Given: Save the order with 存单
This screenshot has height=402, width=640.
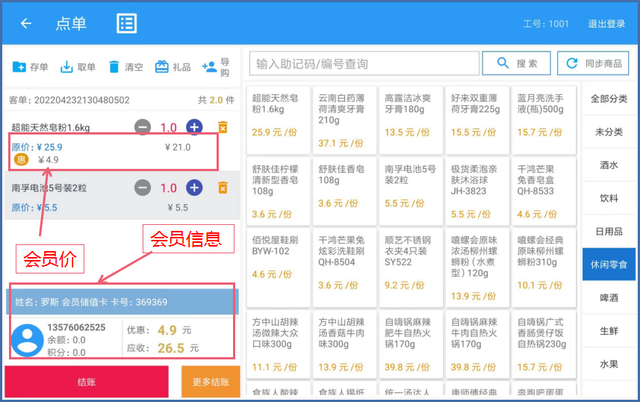Looking at the screenshot, I should click(30, 67).
